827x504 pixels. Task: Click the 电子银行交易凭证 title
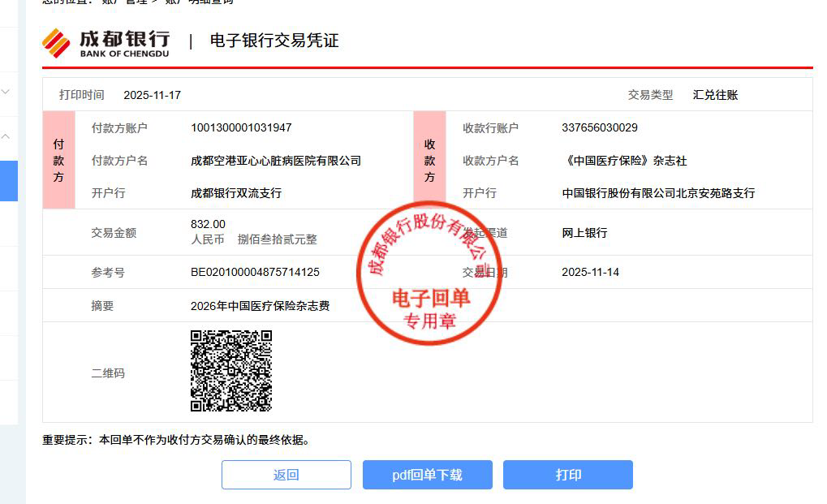[274, 41]
